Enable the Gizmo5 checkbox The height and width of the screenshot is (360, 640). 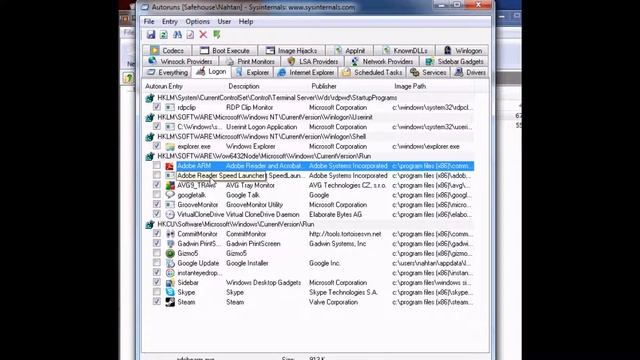[x=157, y=253]
